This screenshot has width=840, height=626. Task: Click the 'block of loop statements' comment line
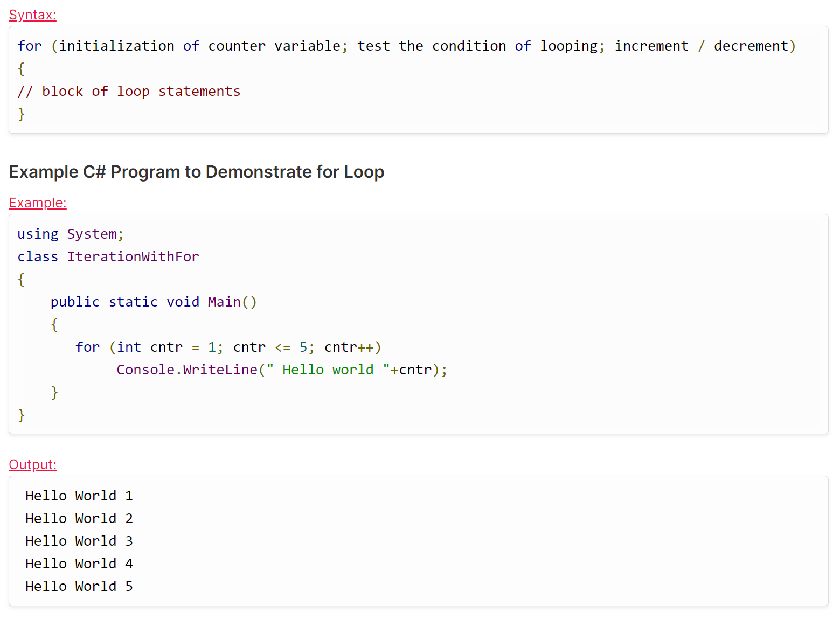(141, 92)
